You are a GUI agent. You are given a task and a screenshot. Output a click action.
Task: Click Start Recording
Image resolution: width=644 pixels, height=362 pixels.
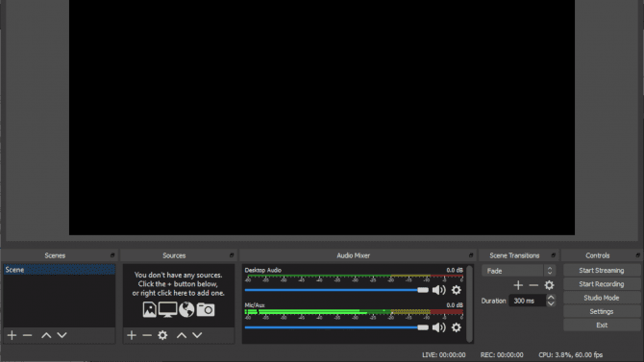(x=602, y=284)
